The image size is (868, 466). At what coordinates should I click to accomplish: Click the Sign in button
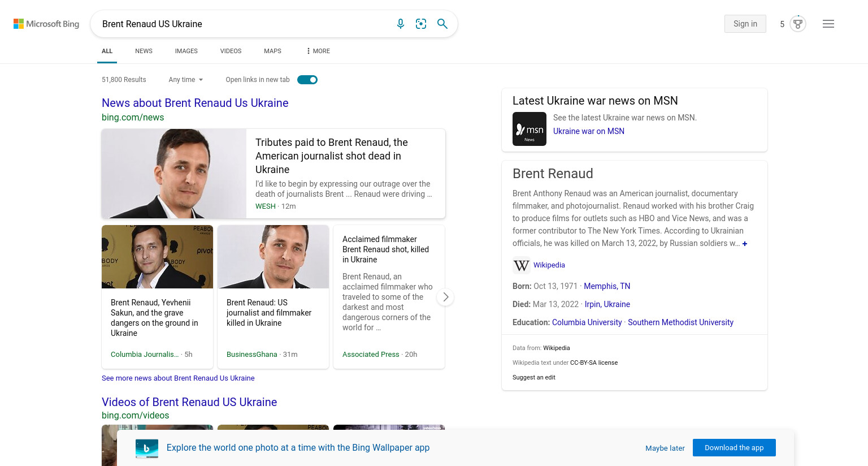pyautogui.click(x=745, y=24)
